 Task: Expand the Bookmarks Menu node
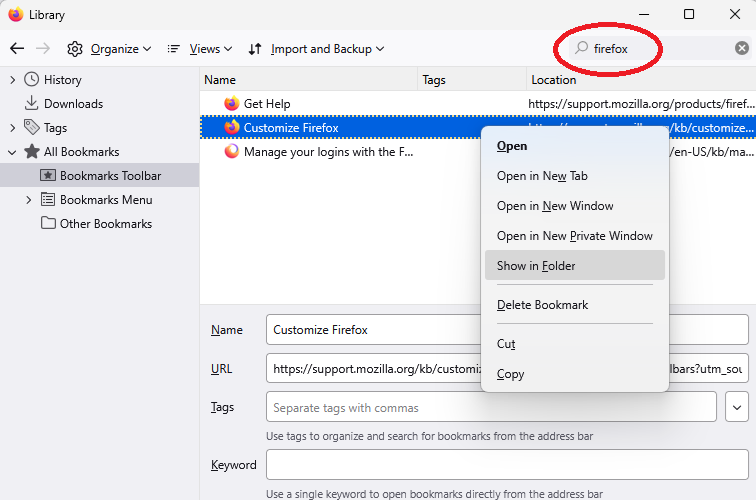point(28,200)
